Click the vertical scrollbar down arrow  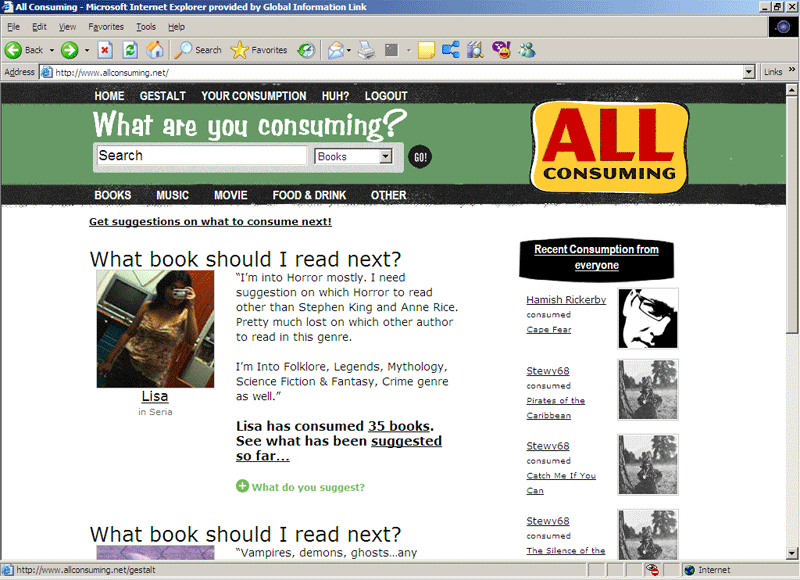click(x=791, y=553)
